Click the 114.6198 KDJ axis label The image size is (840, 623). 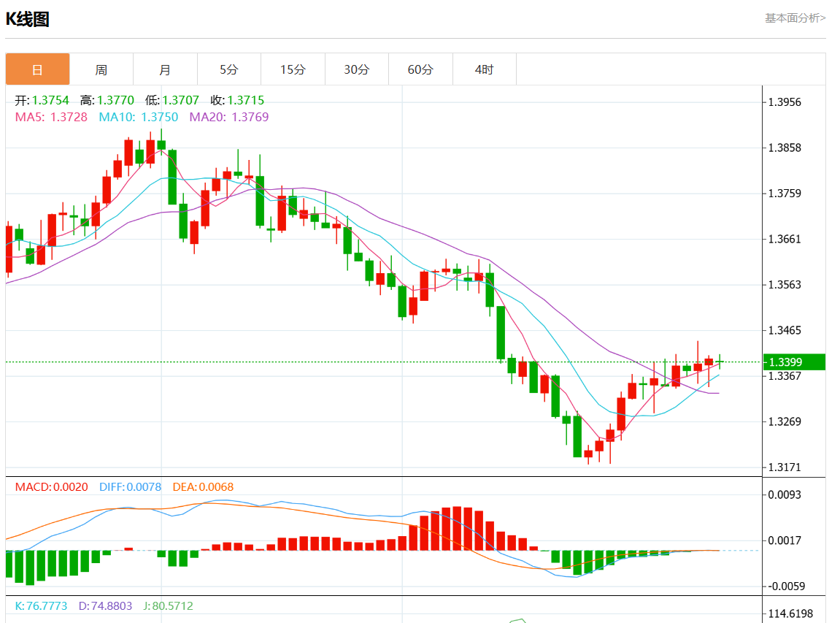790,614
